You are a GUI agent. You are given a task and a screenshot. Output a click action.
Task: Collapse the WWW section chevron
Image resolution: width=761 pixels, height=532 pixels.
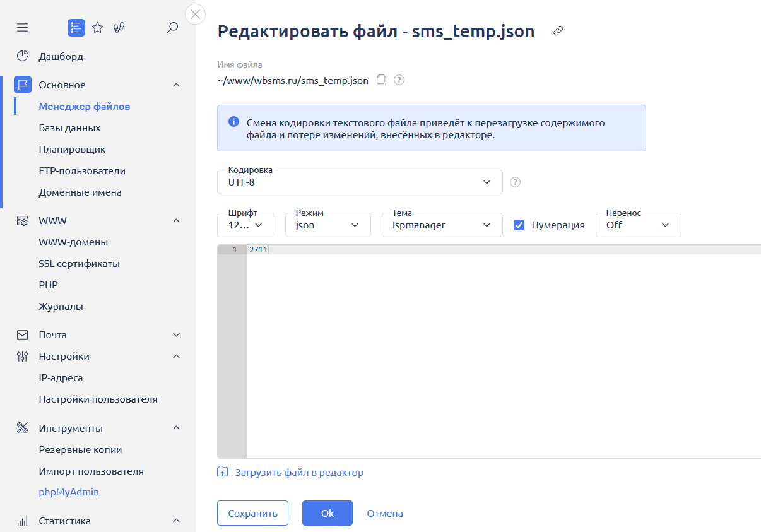click(x=177, y=221)
